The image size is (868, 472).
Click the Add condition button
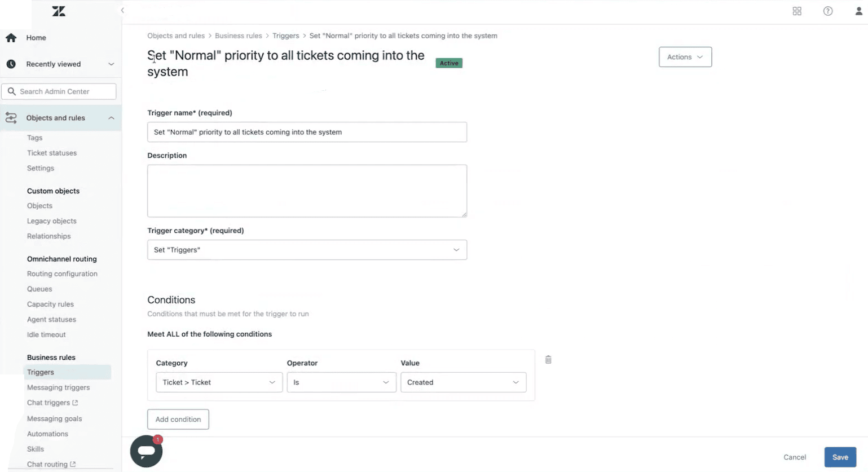pyautogui.click(x=178, y=420)
